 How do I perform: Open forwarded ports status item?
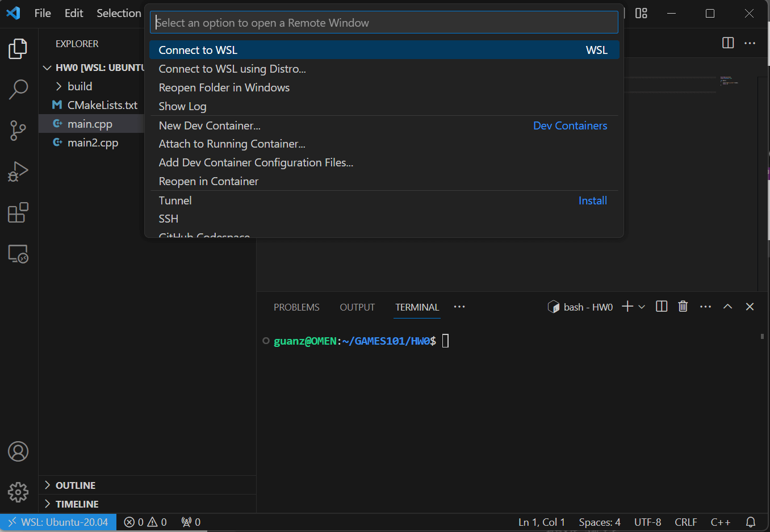pos(191,522)
